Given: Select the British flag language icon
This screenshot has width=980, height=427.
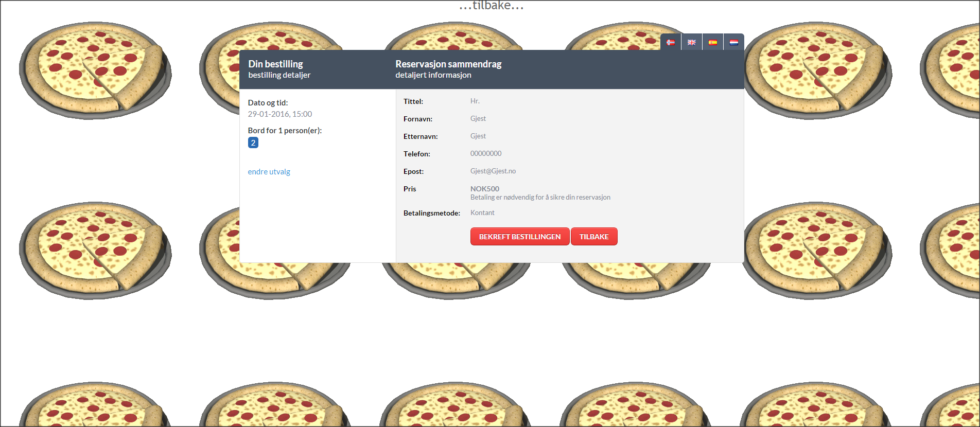Looking at the screenshot, I should pyautogui.click(x=692, y=42).
